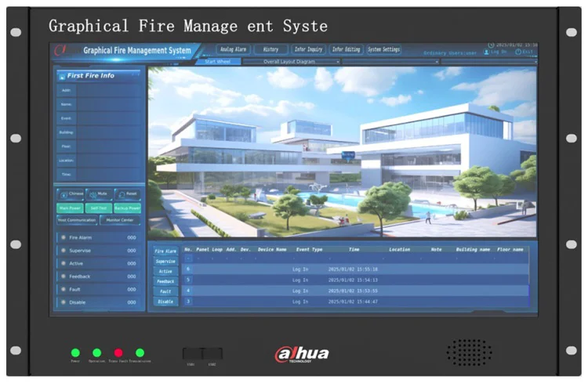Click the Chinese language button label
Screen dimensions: 588x383
pos(76,193)
